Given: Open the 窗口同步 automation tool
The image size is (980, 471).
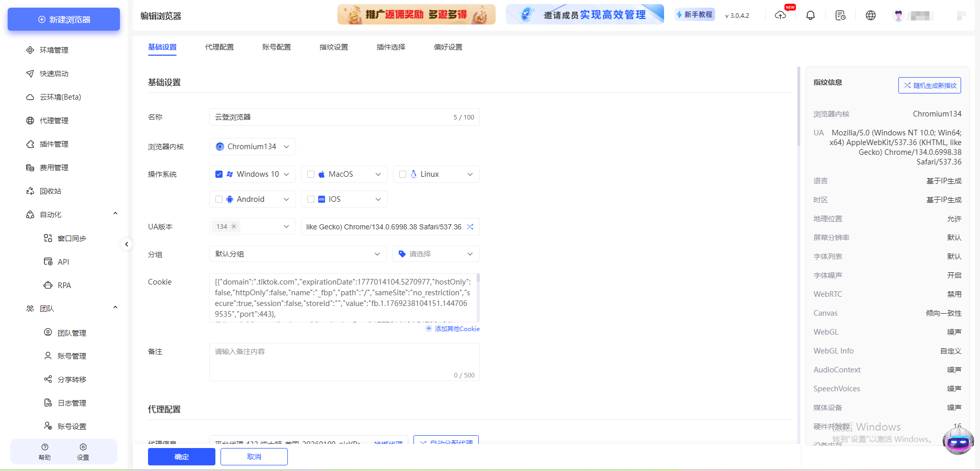Looking at the screenshot, I should [71, 238].
